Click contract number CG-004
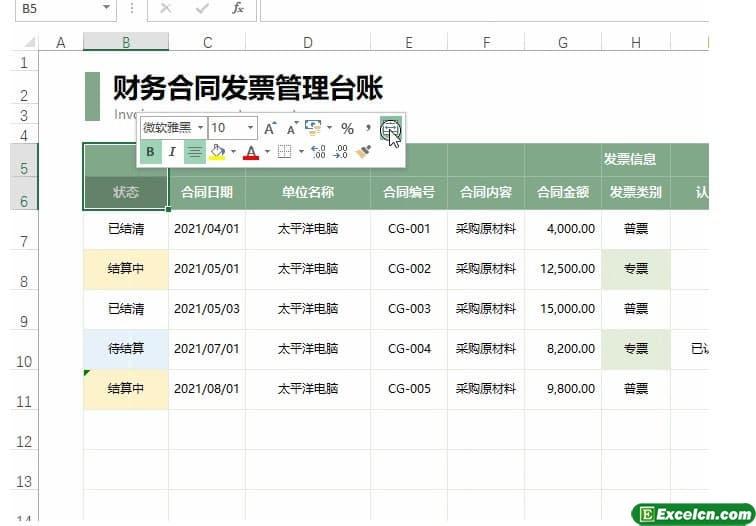This screenshot has height=526, width=756. [x=409, y=349]
